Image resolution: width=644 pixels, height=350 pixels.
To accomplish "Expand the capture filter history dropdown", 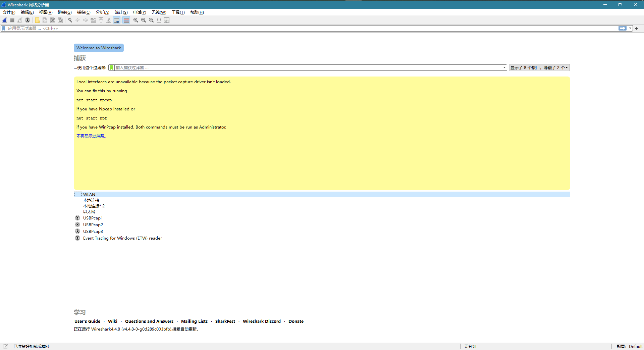I will 504,68.
